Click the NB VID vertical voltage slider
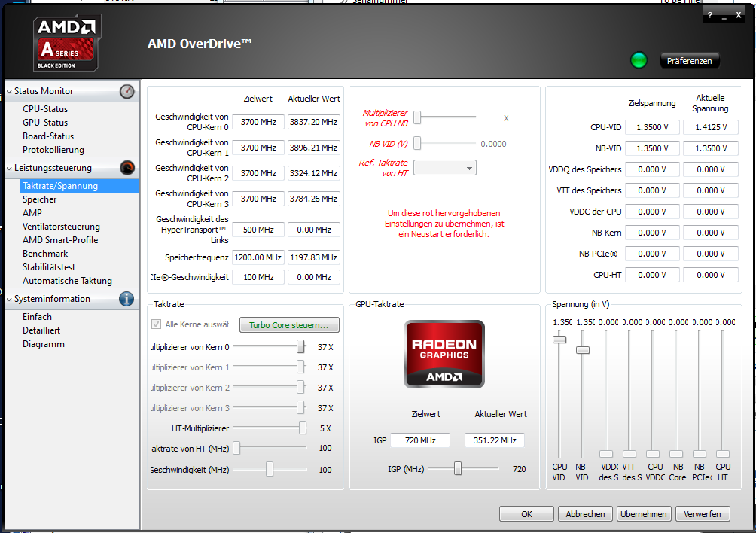The height and width of the screenshot is (533, 756). click(582, 350)
